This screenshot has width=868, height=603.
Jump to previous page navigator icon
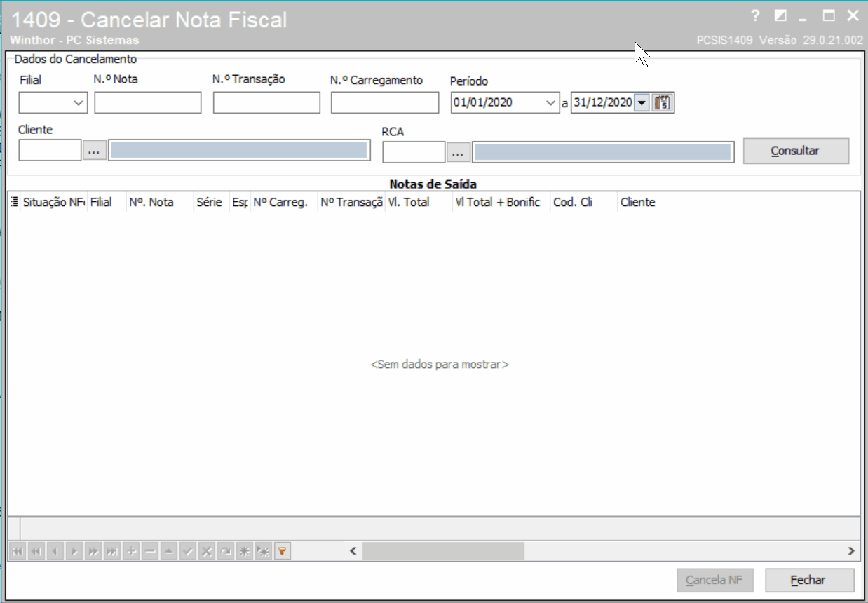[x=36, y=552]
